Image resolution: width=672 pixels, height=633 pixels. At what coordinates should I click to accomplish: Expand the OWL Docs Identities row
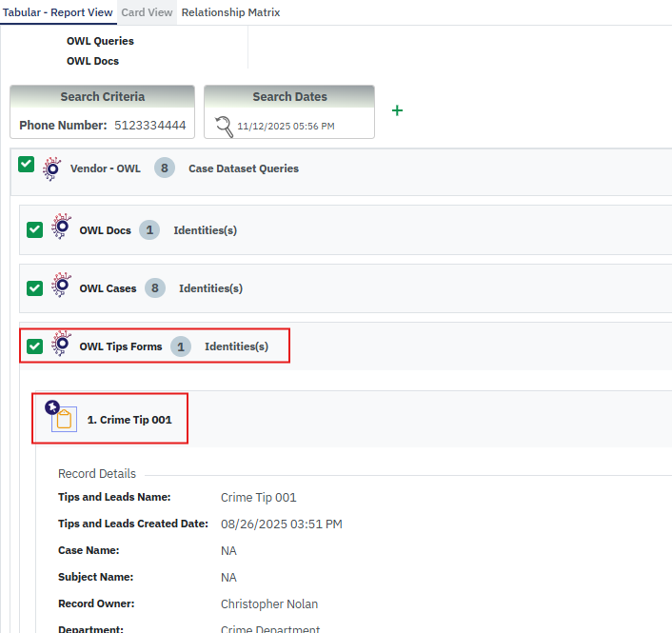click(x=205, y=230)
